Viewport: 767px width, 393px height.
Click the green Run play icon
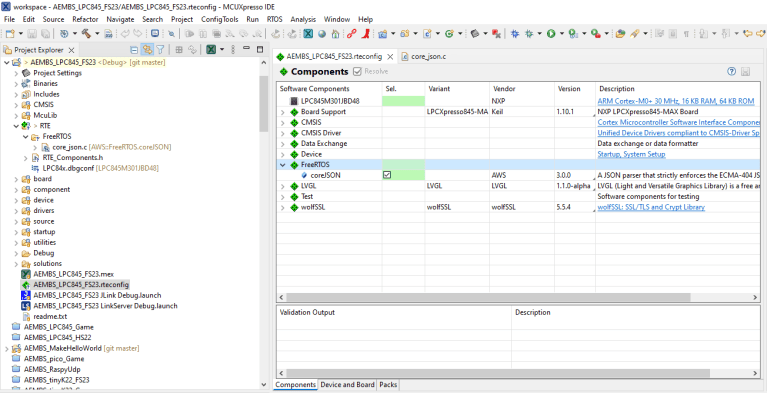(x=551, y=34)
